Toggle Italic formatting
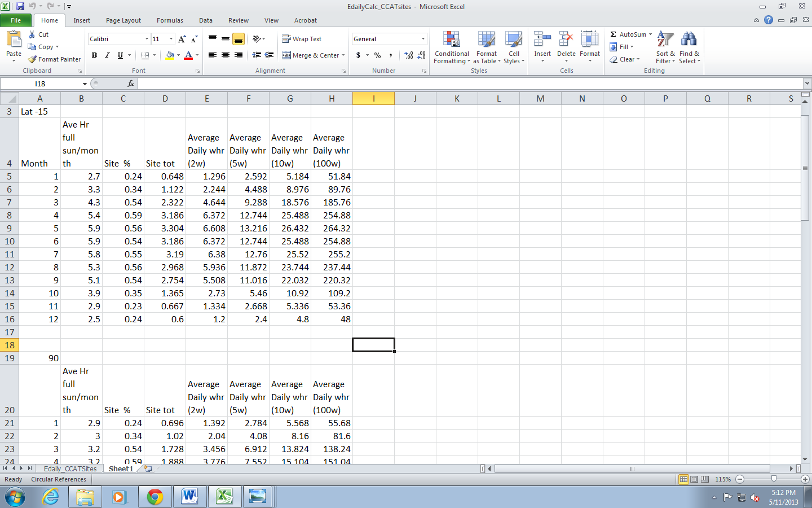Viewport: 812px width, 508px height. point(107,55)
